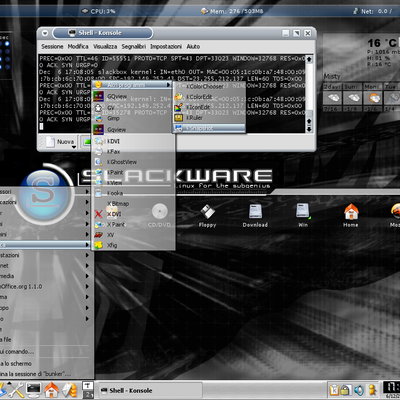The height and width of the screenshot is (400, 400).
Task: Click the Konsole scrollbar down arrow at bottom
Action: pos(309,129)
